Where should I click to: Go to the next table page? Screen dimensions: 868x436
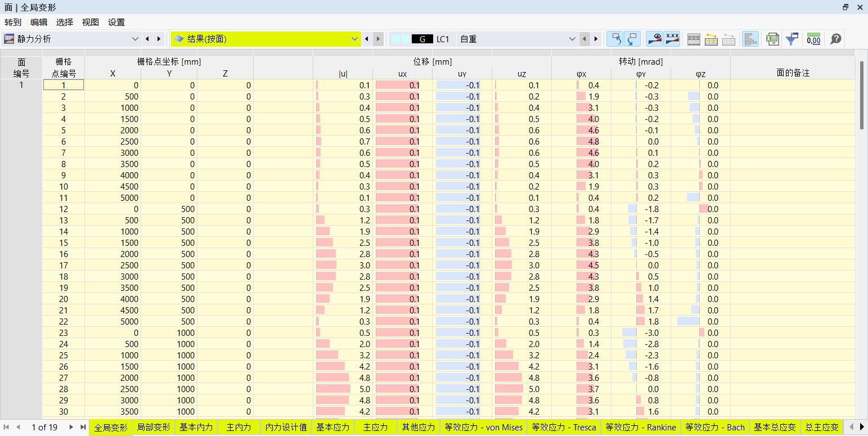click(x=71, y=427)
